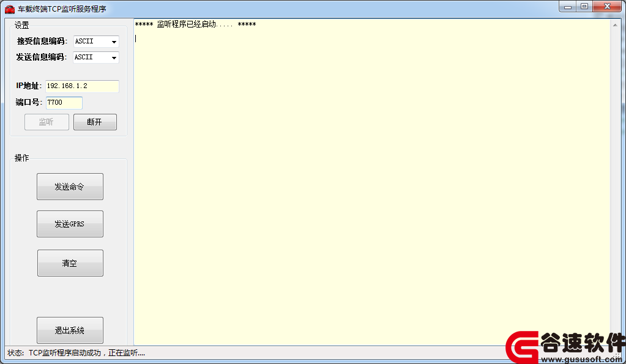This screenshot has width=626, height=364.
Task: Click the 操作 group label
Action: click(22, 158)
